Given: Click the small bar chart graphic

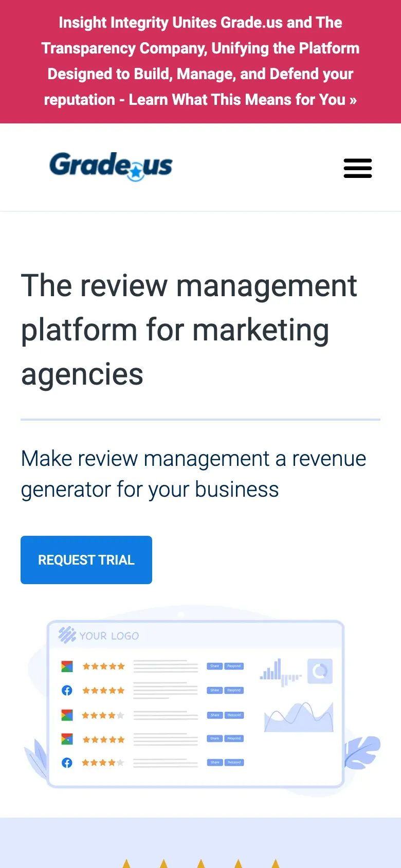Looking at the screenshot, I should coord(279,672).
